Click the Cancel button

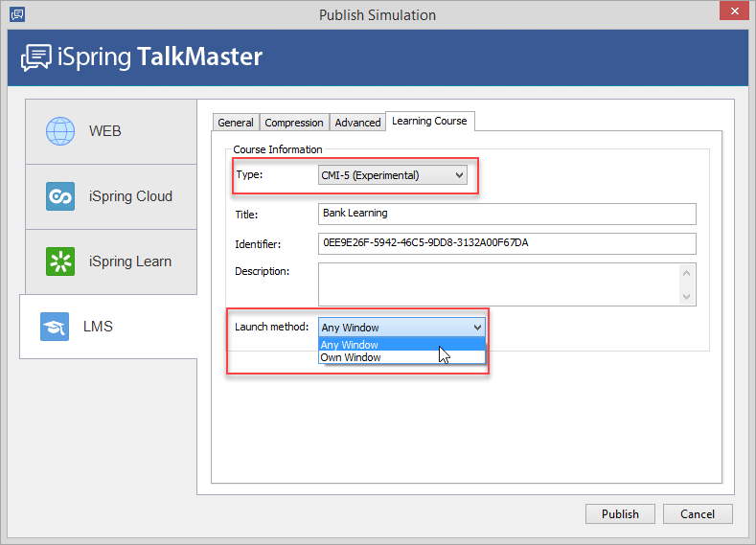(697, 513)
